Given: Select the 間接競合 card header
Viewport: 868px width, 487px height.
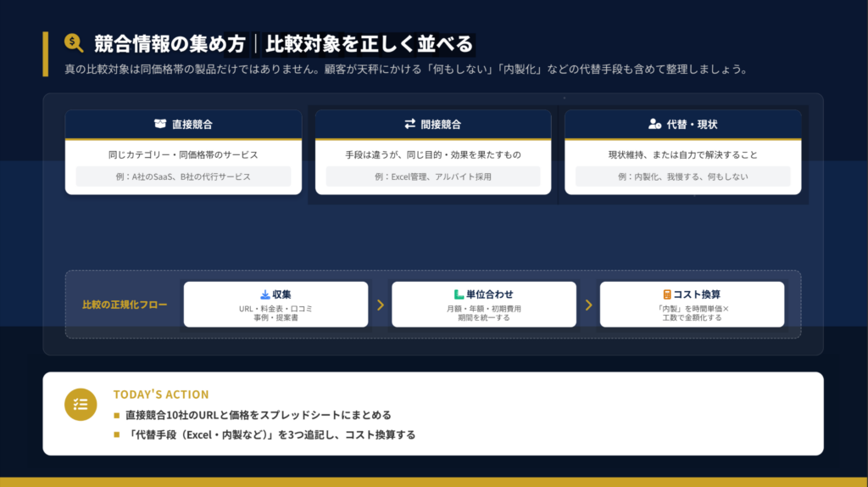Looking at the screenshot, I should [433, 124].
